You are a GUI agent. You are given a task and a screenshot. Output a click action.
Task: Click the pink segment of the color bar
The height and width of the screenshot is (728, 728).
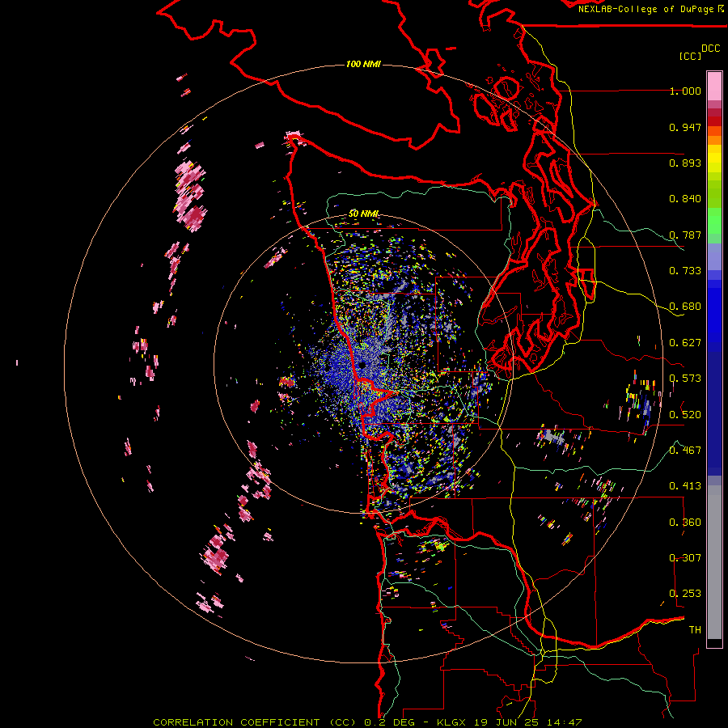pos(714,86)
